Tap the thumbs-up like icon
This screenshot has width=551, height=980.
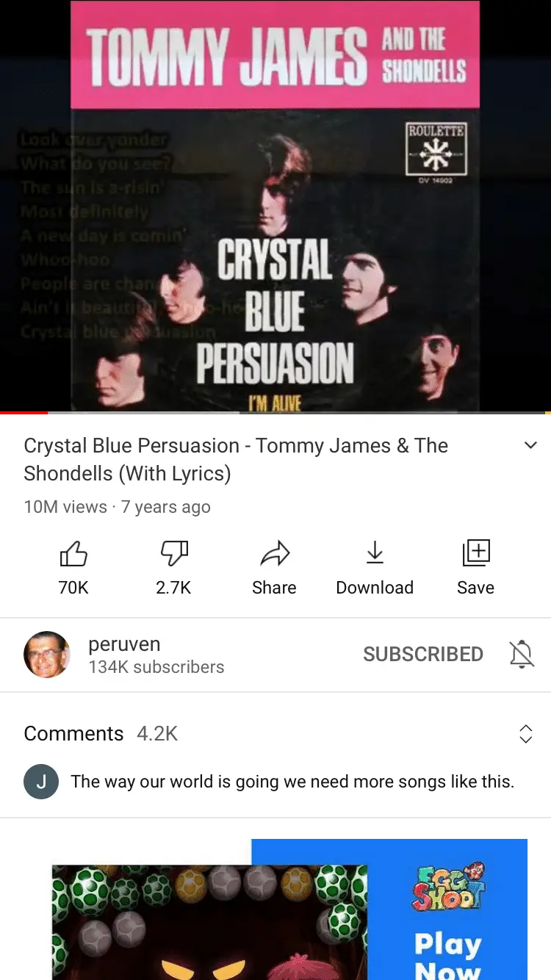[x=73, y=553]
